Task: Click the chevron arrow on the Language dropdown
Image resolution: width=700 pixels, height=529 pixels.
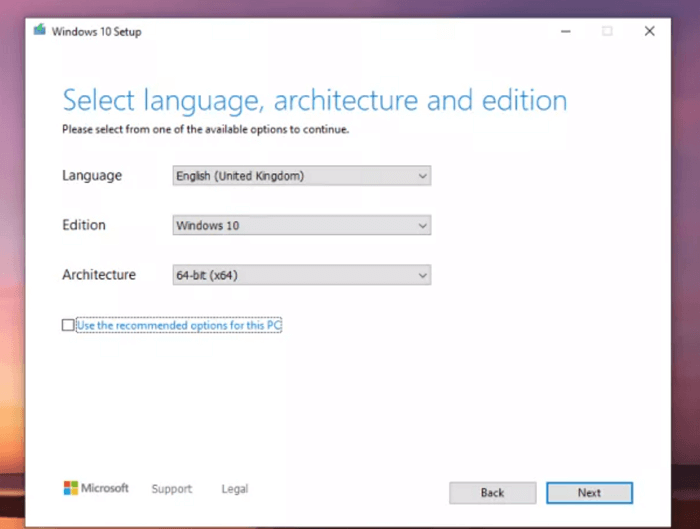Action: click(x=422, y=176)
